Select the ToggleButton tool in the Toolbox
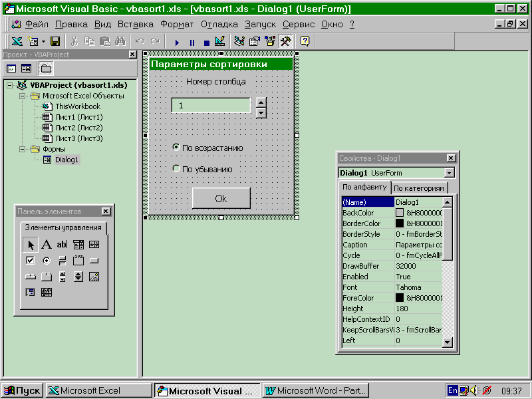 [62, 260]
